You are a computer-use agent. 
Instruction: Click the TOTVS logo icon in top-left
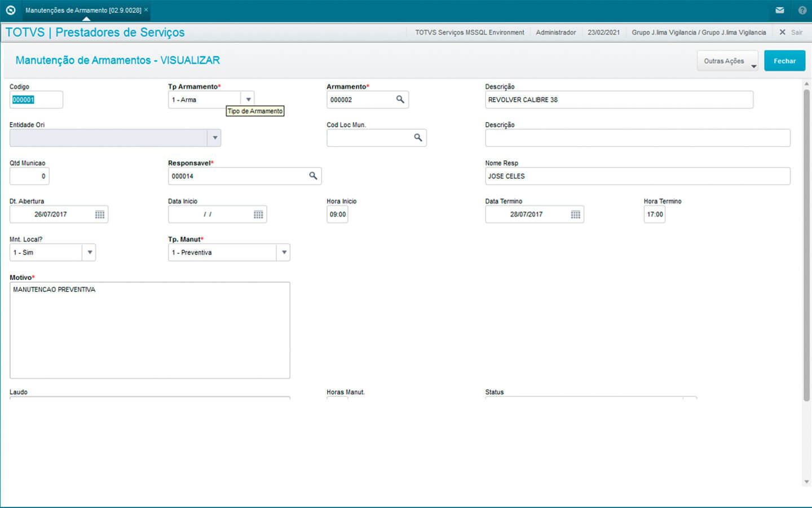click(10, 10)
